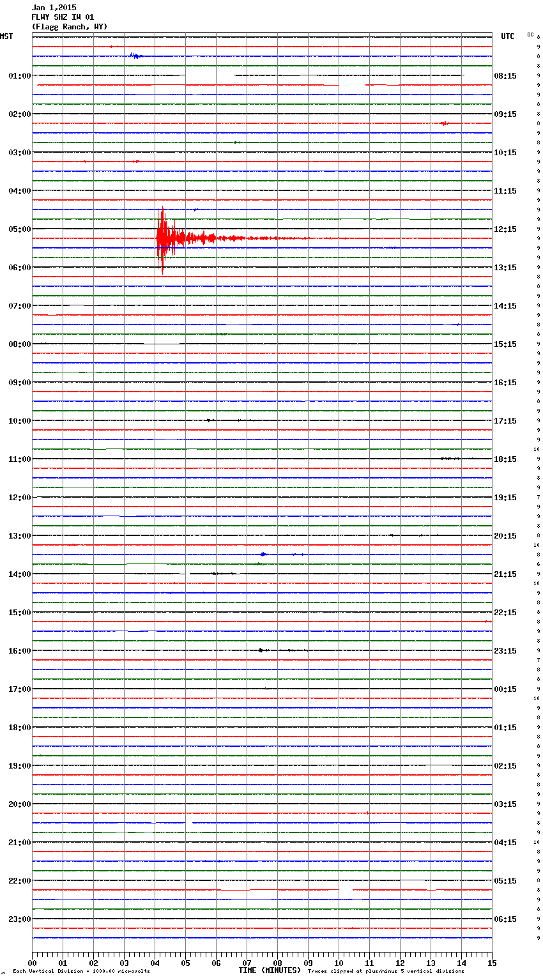Select the 22:00 MST row label
This screenshot has height=980, width=543.
pyautogui.click(x=19, y=881)
